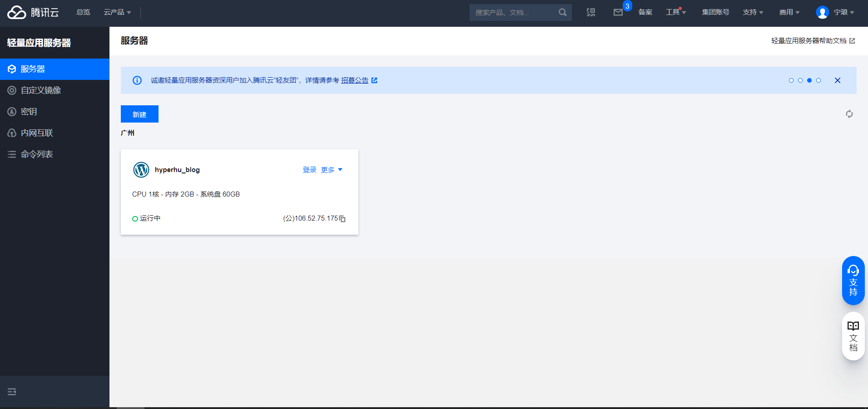Refresh the server list
The image size is (868, 409).
point(849,114)
